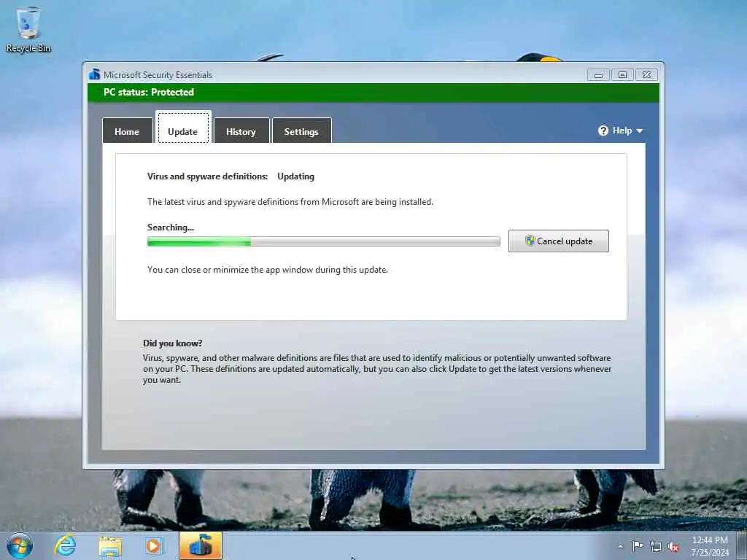
Task: Click the Help question mark icon
Action: point(603,131)
